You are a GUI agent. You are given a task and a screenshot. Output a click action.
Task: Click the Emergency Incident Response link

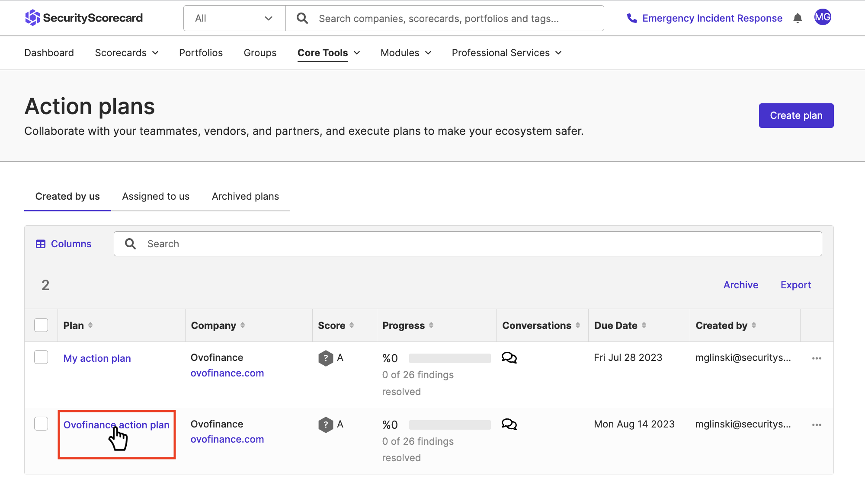pos(712,18)
